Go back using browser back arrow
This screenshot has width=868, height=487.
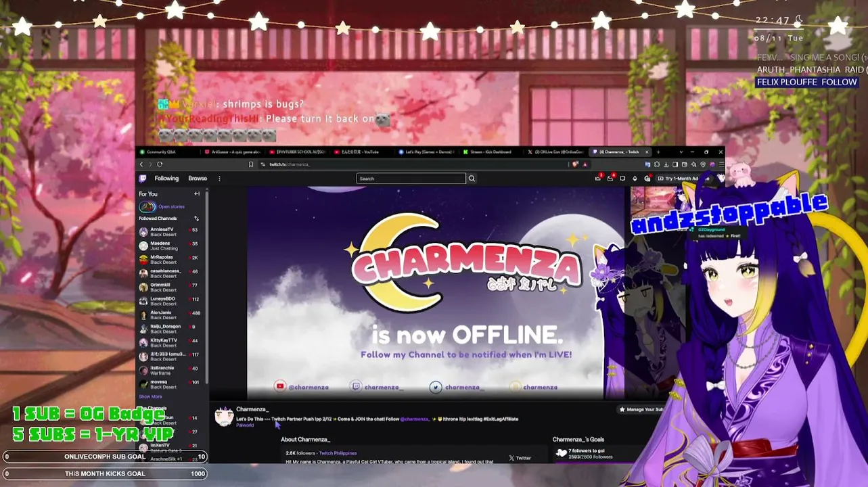141,164
